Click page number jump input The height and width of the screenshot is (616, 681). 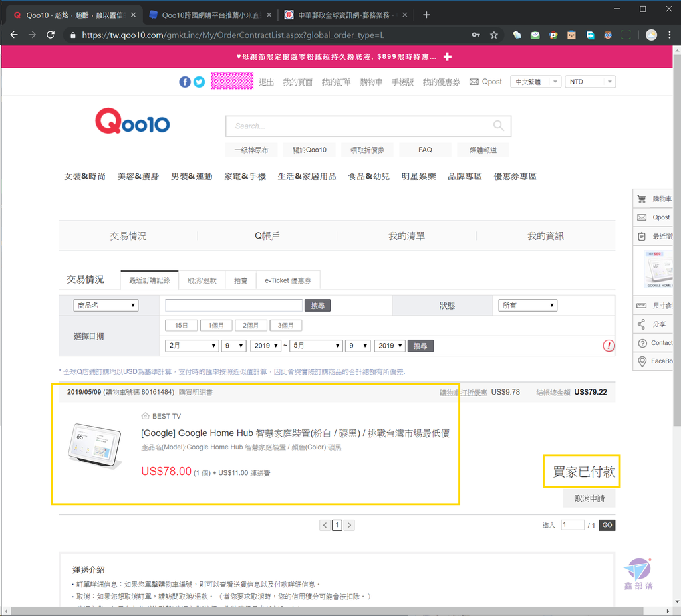click(x=573, y=525)
